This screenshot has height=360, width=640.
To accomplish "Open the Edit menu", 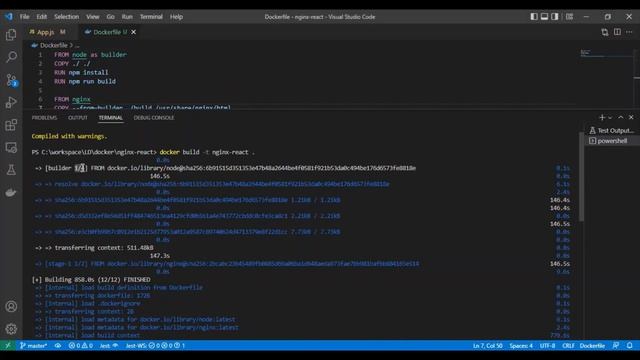I will [x=42, y=17].
